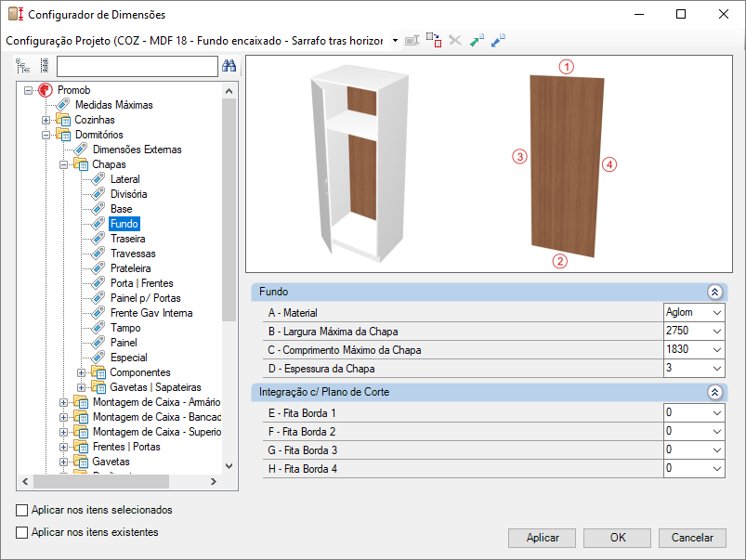Viewport: 746px width, 560px height.
Task: Open the A - Material dropdown
Action: tap(717, 313)
